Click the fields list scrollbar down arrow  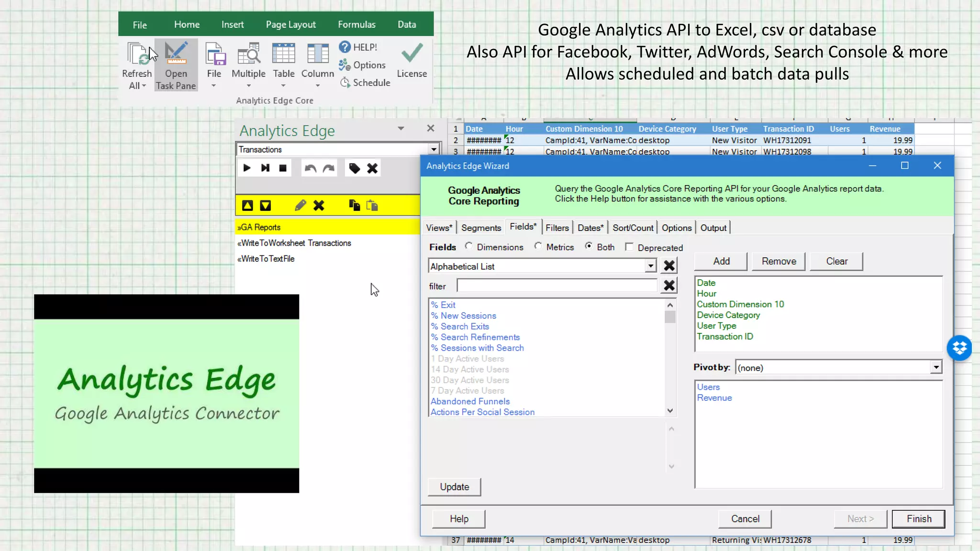click(x=670, y=410)
